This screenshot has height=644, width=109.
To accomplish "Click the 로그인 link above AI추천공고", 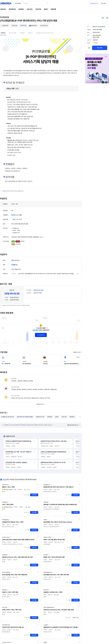I will tap(5, 479).
